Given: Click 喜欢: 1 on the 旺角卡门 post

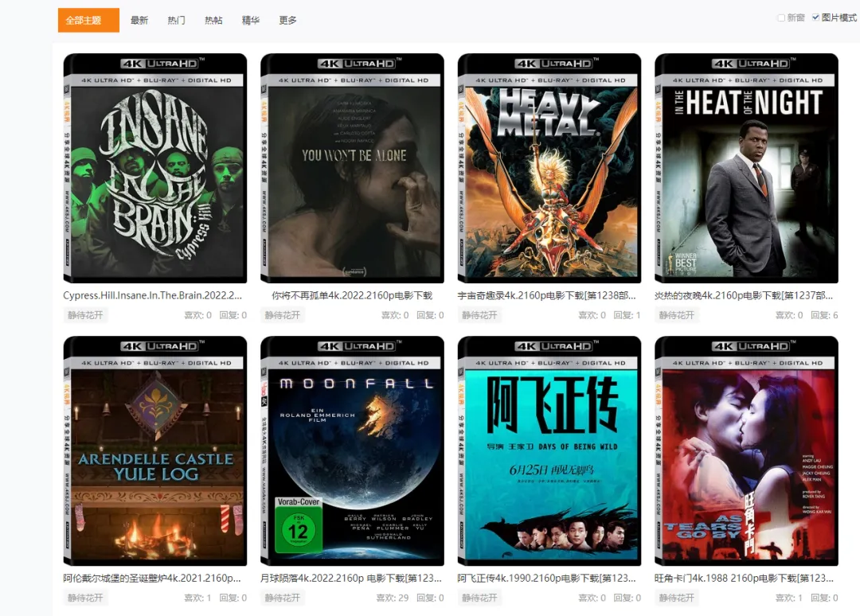Looking at the screenshot, I should [x=788, y=598].
